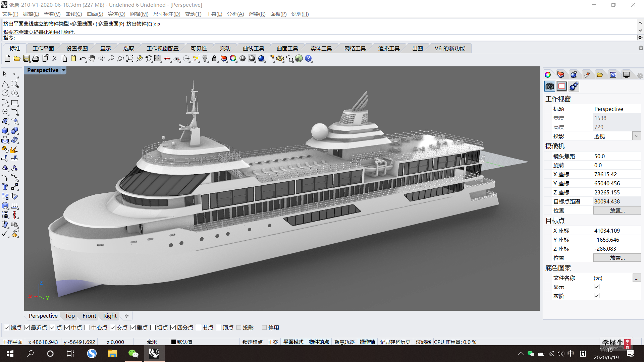This screenshot has height=362, width=644.
Task: Uncheck the 灰阶 wallpaper checkbox
Action: 597,296
